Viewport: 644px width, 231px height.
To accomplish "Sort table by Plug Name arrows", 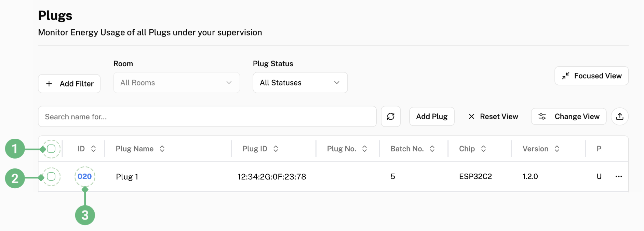I will point(162,149).
